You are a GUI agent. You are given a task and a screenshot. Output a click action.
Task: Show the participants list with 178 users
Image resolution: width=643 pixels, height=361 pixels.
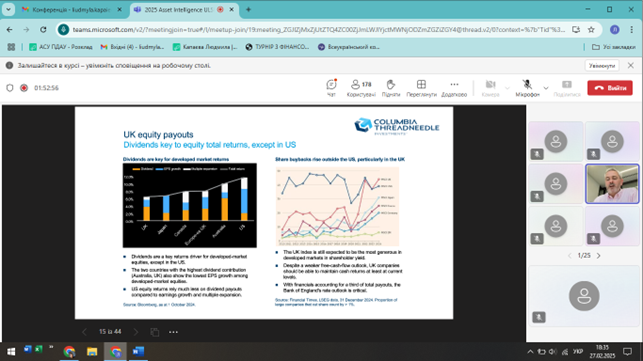[x=361, y=87]
